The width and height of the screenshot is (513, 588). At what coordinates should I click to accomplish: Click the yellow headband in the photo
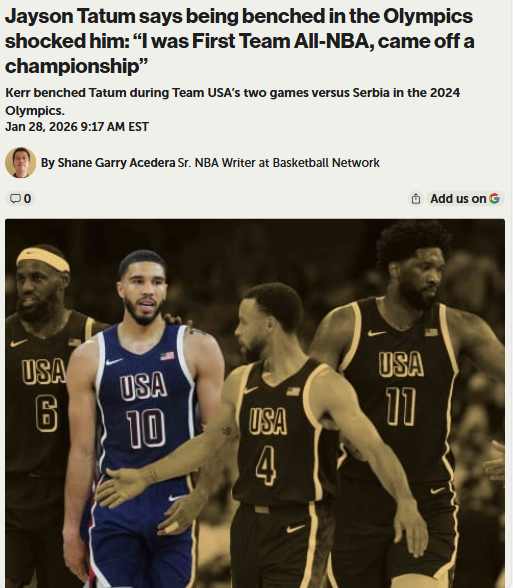(x=43, y=259)
